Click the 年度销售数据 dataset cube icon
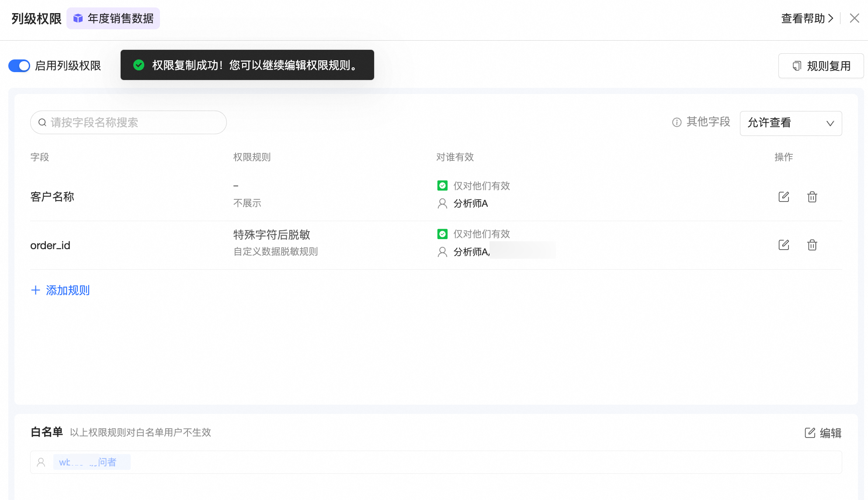This screenshot has width=868, height=500. click(78, 18)
